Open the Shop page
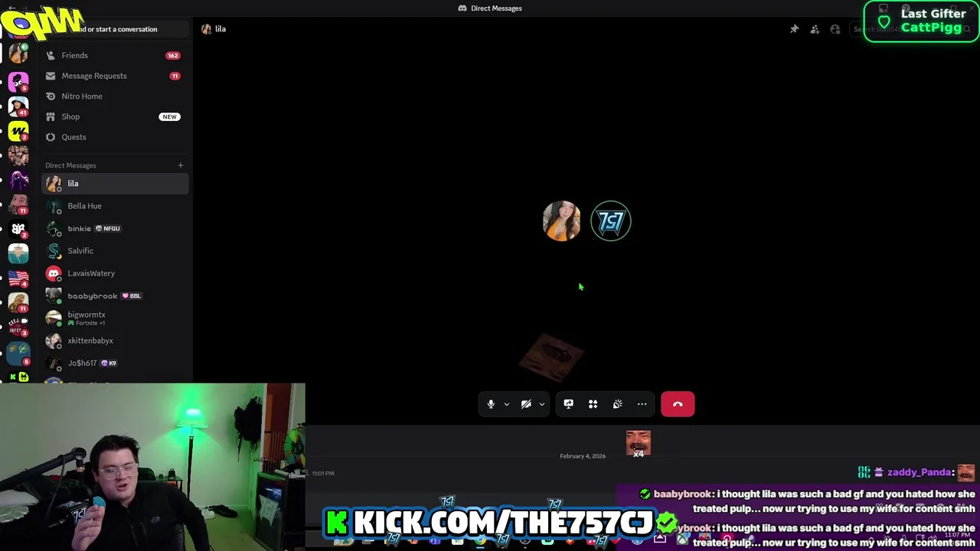Screen dimensions: 980x551 (115, 116)
